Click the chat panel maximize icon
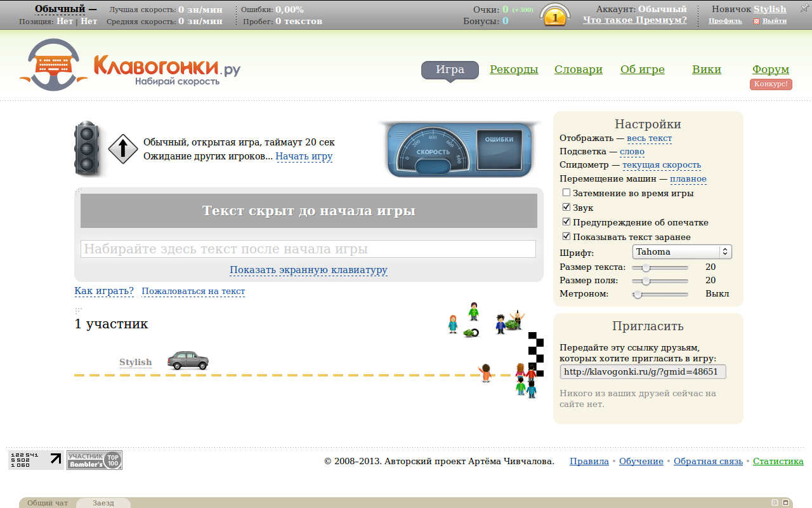812x508 pixels. point(785,502)
